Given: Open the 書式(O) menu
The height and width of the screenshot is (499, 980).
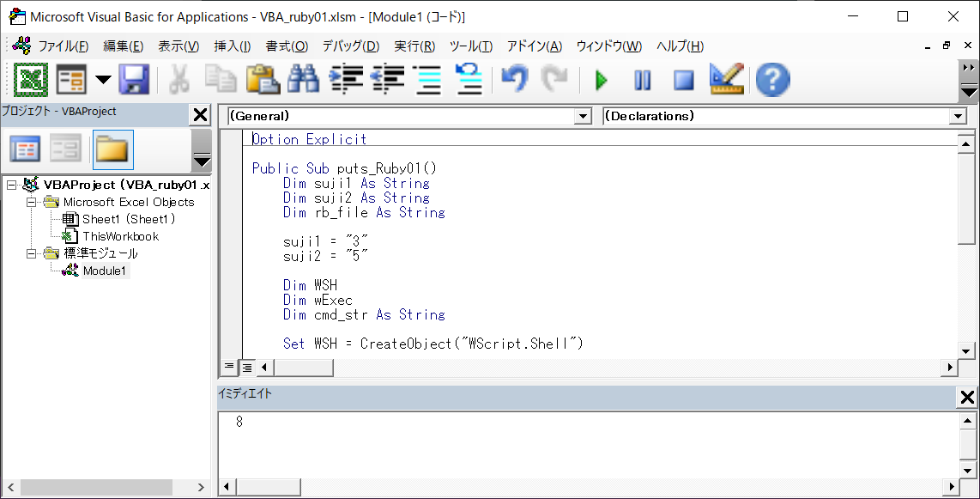Looking at the screenshot, I should (x=287, y=46).
